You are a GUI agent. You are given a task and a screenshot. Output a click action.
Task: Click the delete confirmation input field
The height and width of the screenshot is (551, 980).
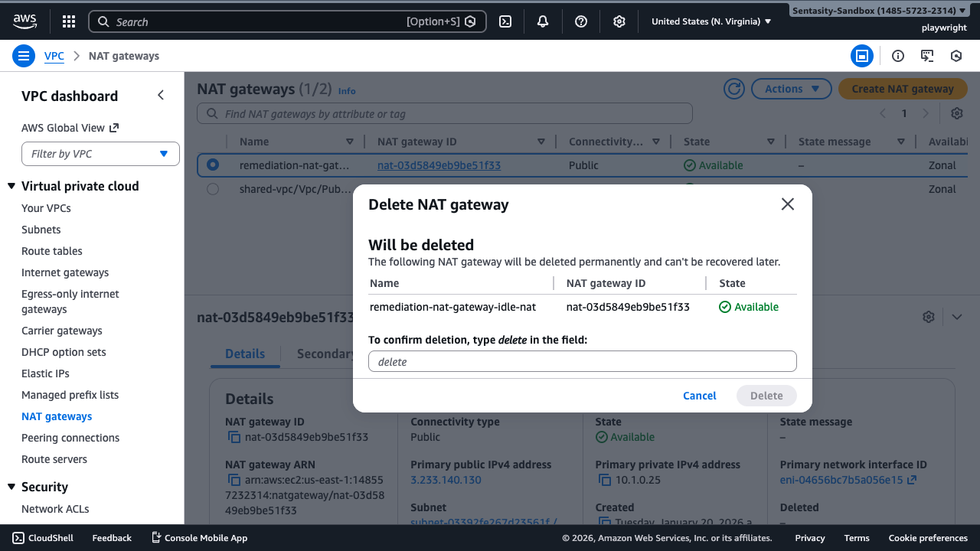[582, 360]
